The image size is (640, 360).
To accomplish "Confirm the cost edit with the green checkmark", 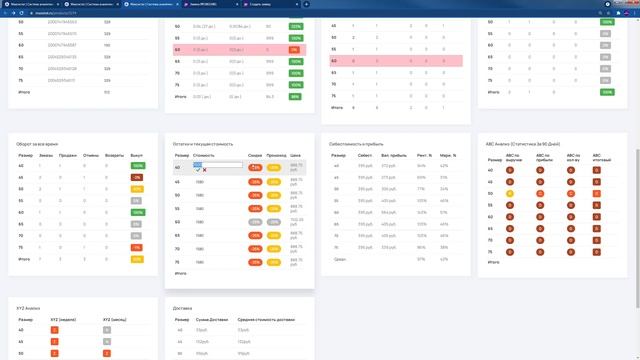I will click(198, 170).
